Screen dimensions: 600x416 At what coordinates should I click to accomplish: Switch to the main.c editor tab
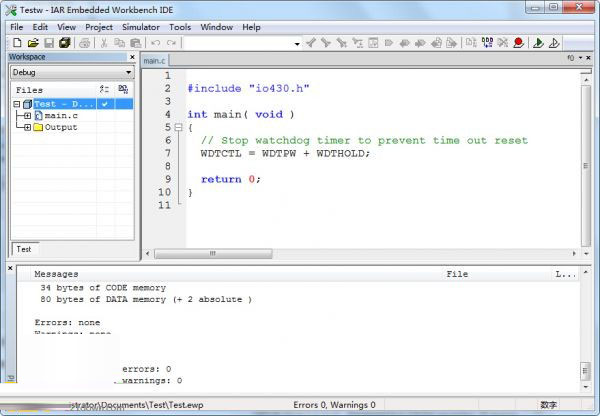click(155, 60)
